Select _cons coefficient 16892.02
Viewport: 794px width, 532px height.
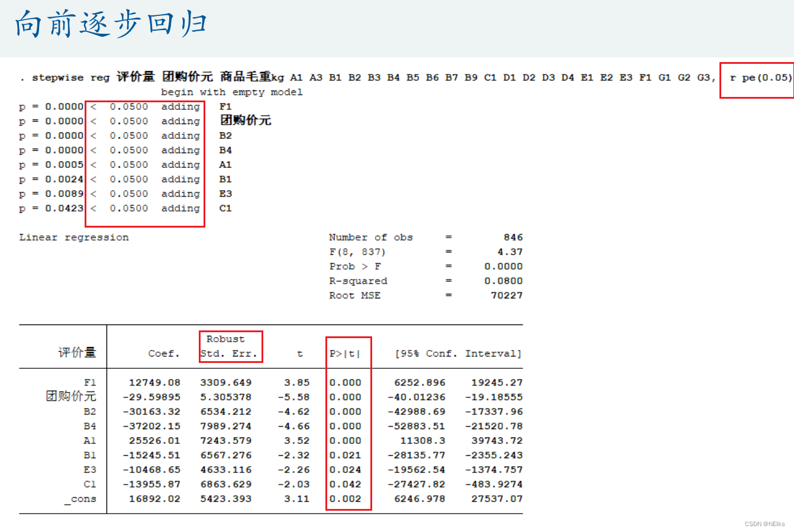click(x=154, y=499)
